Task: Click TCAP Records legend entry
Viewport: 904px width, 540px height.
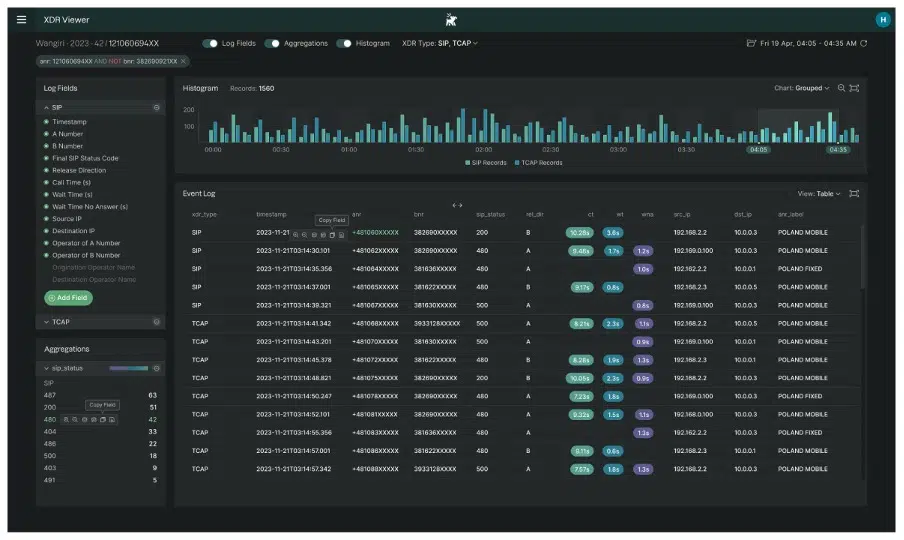Action: point(538,163)
